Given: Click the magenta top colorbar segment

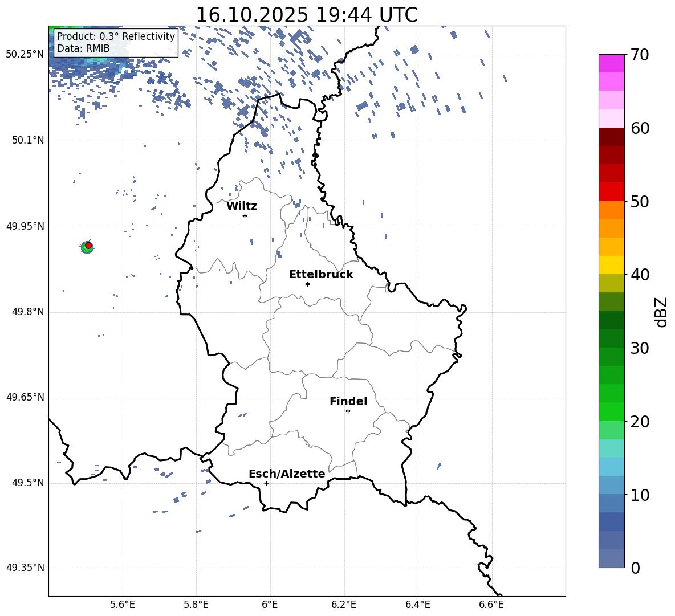Looking at the screenshot, I should pyautogui.click(x=611, y=64).
